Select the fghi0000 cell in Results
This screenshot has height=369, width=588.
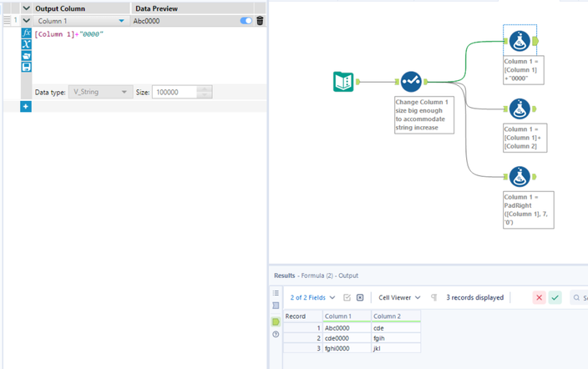347,348
